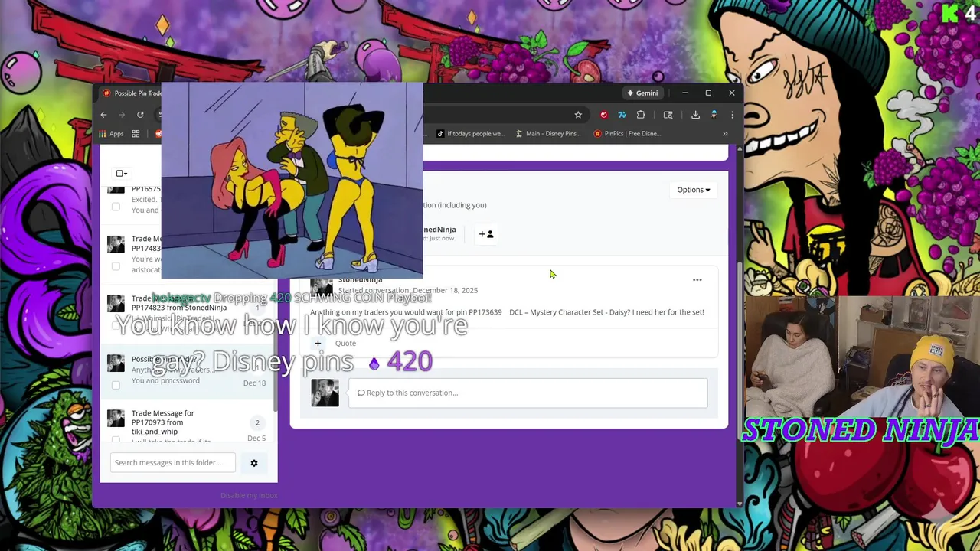980x551 pixels.
Task: Tick the checkbox for the aristocat trade message
Action: click(x=116, y=266)
